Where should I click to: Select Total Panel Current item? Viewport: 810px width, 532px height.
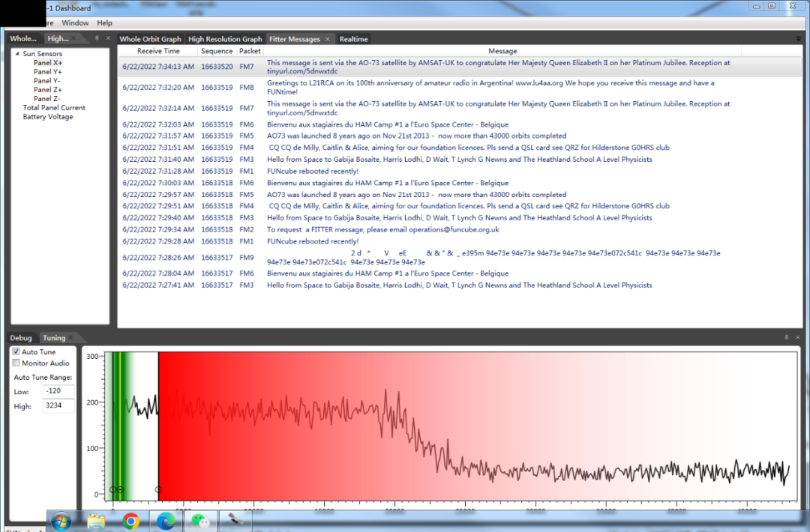point(54,107)
